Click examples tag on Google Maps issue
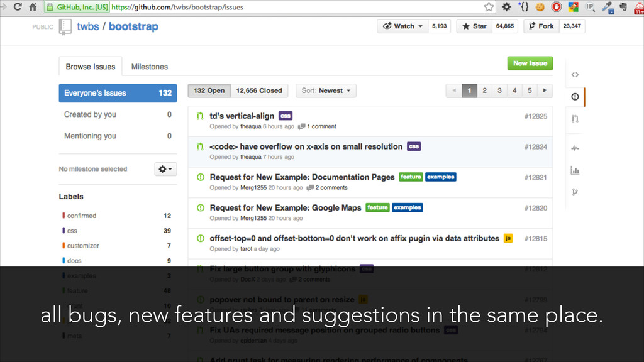This screenshot has width=644, height=362. point(408,207)
